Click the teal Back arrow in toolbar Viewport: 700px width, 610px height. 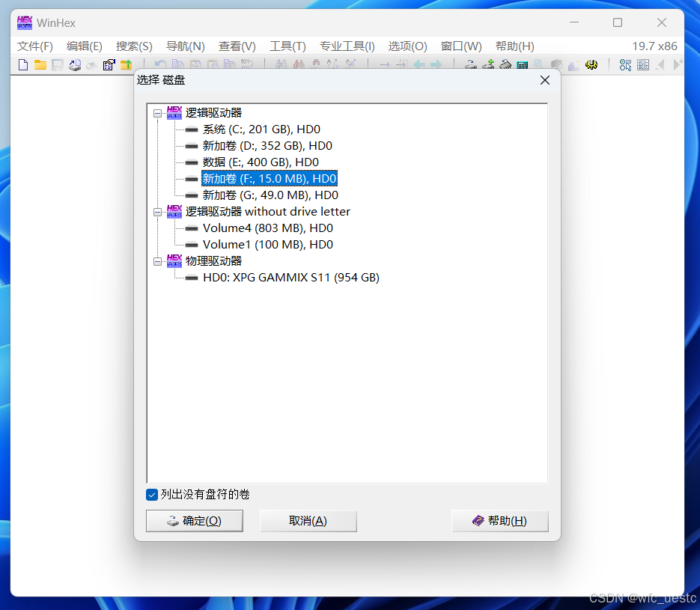click(x=419, y=64)
